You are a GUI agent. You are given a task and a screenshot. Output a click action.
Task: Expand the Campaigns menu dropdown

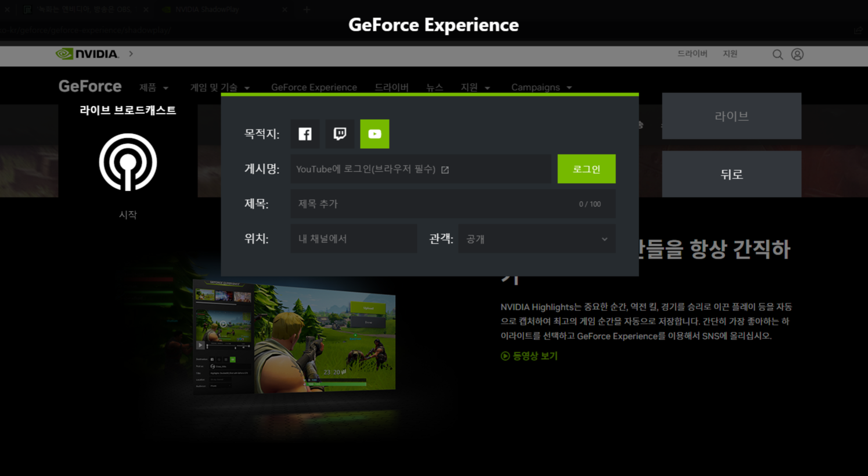[x=542, y=87]
